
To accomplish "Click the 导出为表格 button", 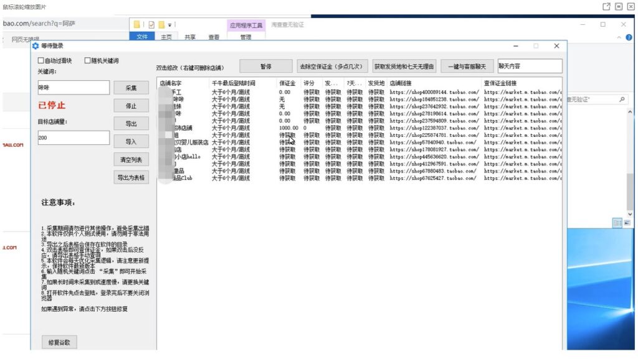I will pos(131,177).
